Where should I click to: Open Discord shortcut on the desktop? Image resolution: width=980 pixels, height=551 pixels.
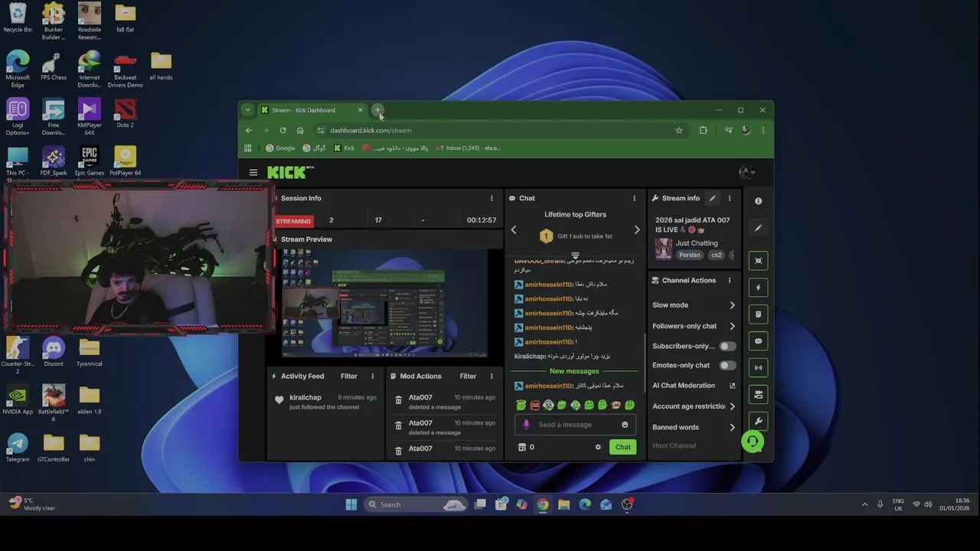tap(54, 353)
